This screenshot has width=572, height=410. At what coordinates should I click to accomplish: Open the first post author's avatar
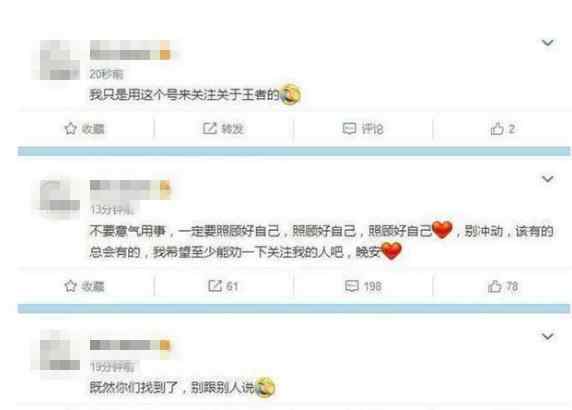pyautogui.click(x=59, y=60)
